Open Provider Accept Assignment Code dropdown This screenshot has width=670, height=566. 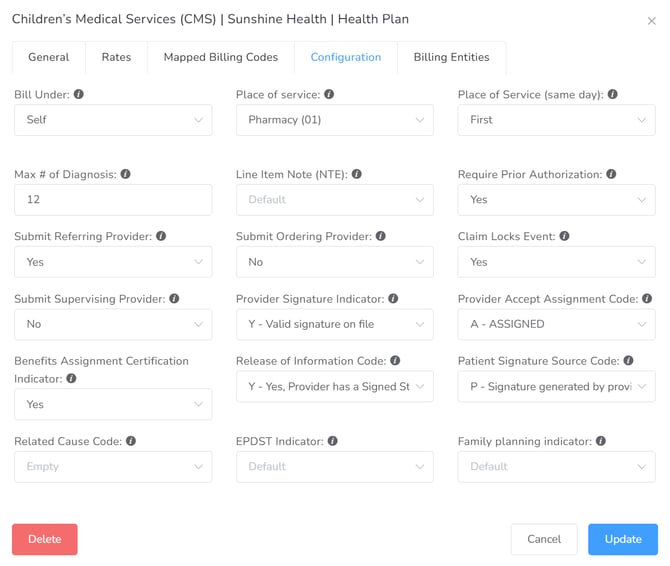tap(557, 324)
